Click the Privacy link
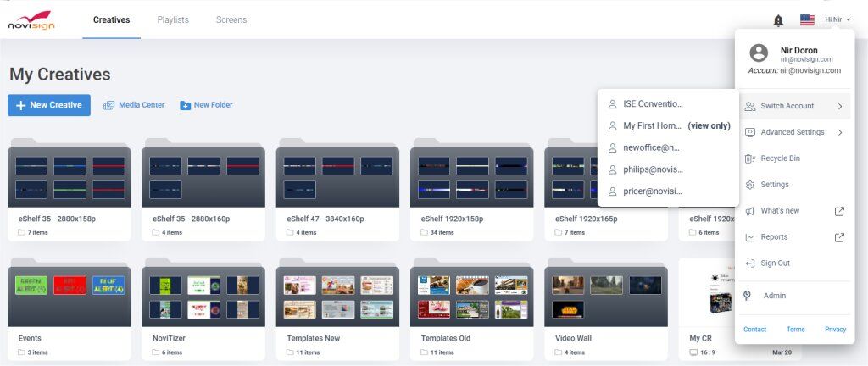Screen dimensions: 868x366 [x=835, y=330]
